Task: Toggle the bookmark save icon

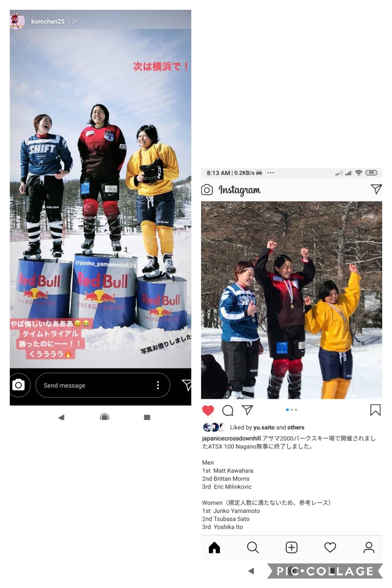Action: (x=375, y=410)
